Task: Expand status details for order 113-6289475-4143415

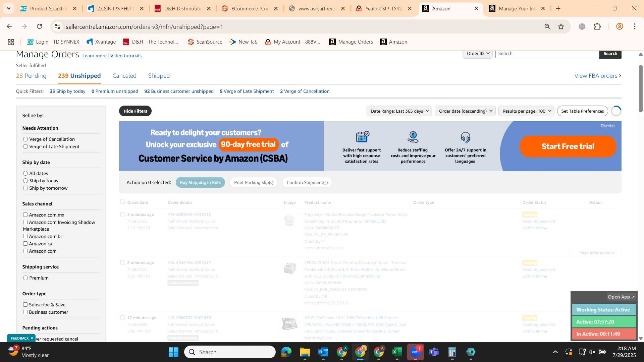Action: tap(545, 228)
